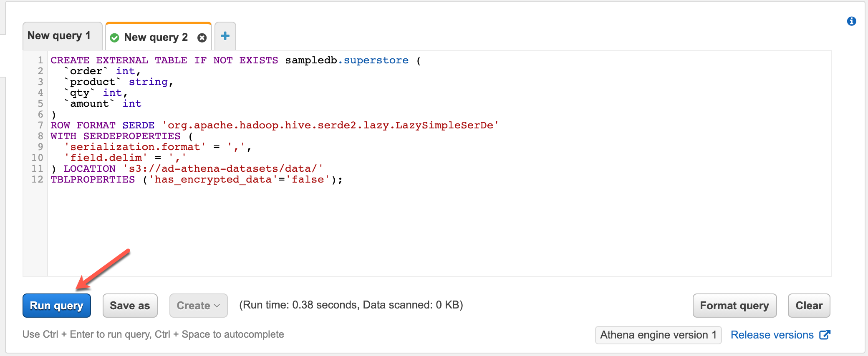Clear the query editor with Clear button
The image size is (868, 356).
coord(809,306)
